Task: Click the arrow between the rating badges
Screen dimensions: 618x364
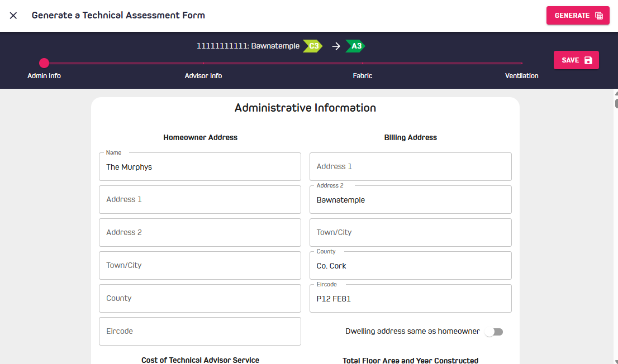Action: [336, 46]
